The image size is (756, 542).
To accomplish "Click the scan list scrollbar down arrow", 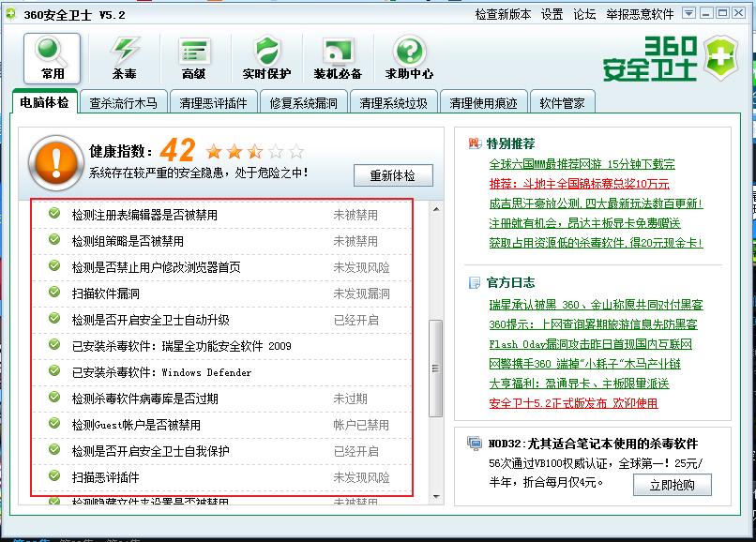I will [x=436, y=496].
